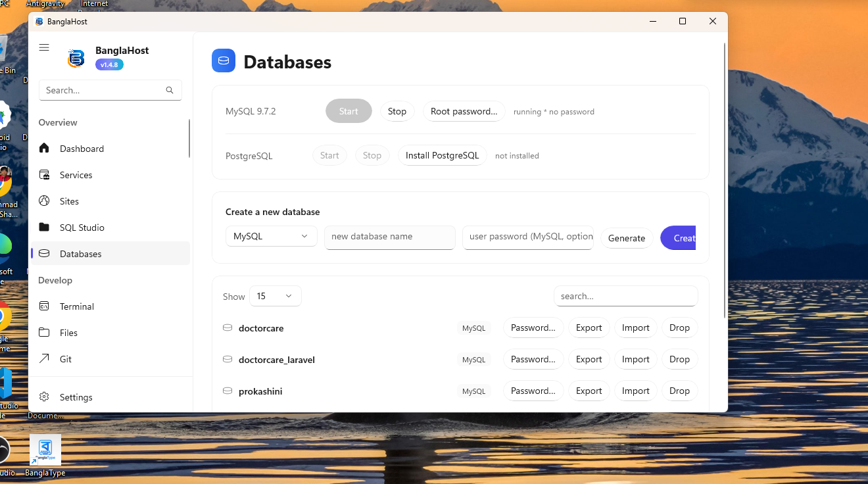Click the Services icon in sidebar

[44, 174]
